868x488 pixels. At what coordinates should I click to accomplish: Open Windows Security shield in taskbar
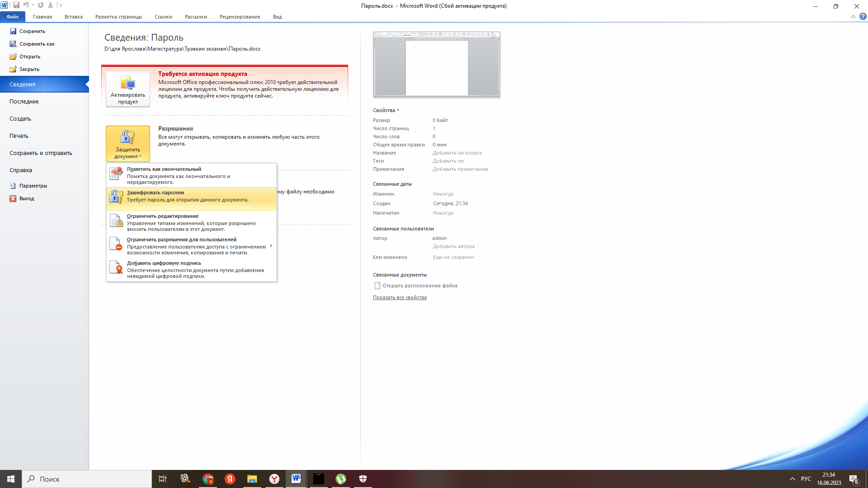click(x=363, y=479)
